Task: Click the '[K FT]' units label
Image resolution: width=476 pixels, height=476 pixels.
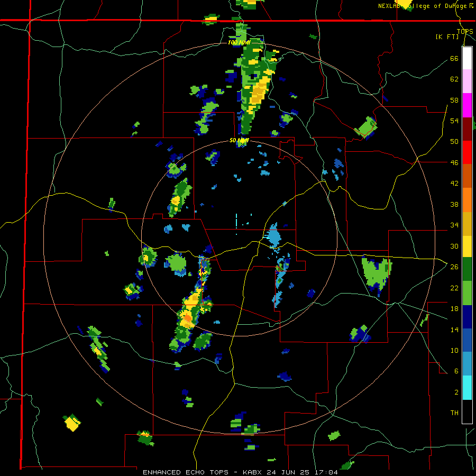Action: [x=447, y=36]
